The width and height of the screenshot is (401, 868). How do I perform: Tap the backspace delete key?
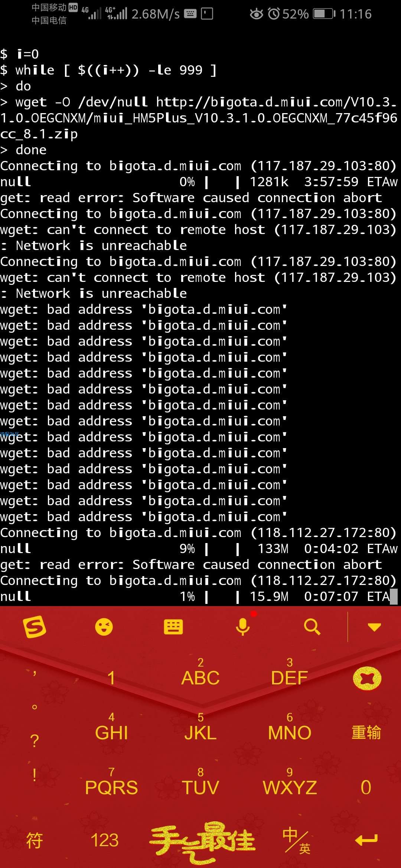pos(367,678)
